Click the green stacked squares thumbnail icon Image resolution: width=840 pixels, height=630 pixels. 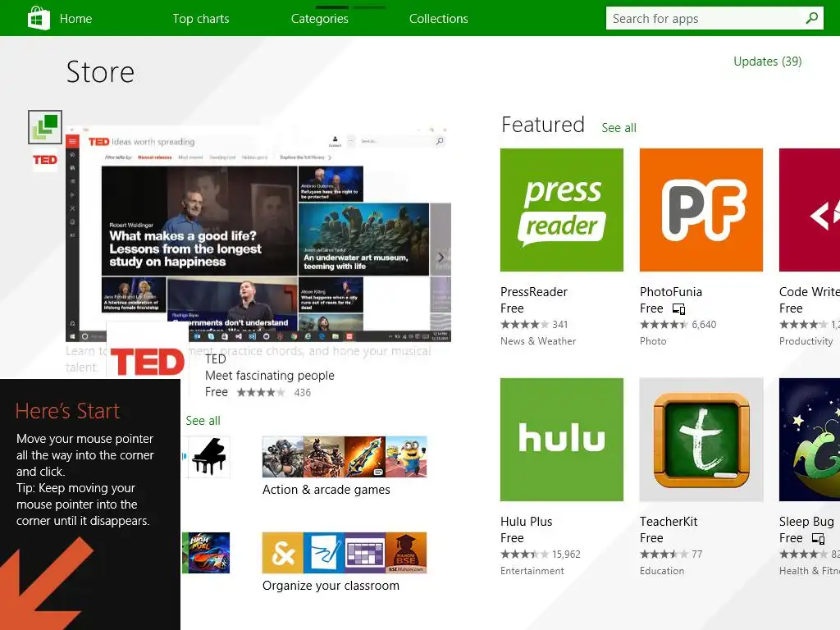[45, 127]
